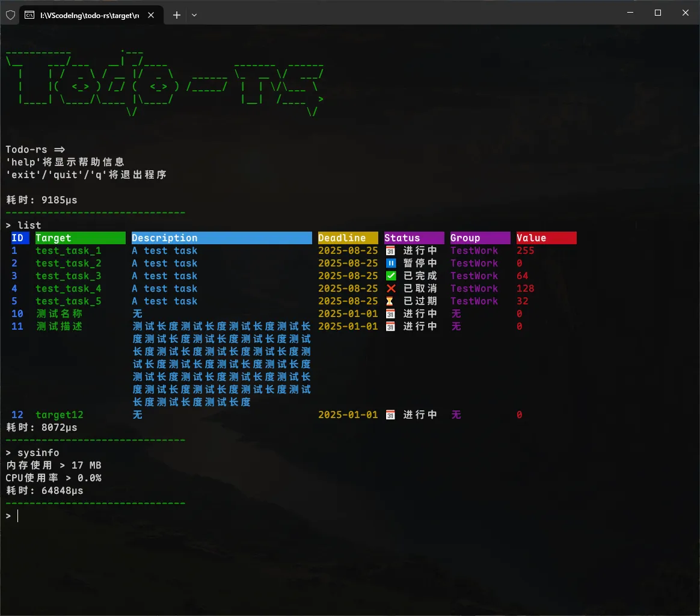Viewport: 700px width, 616px height.
Task: Click the 测试描述 target
Action: tap(60, 327)
